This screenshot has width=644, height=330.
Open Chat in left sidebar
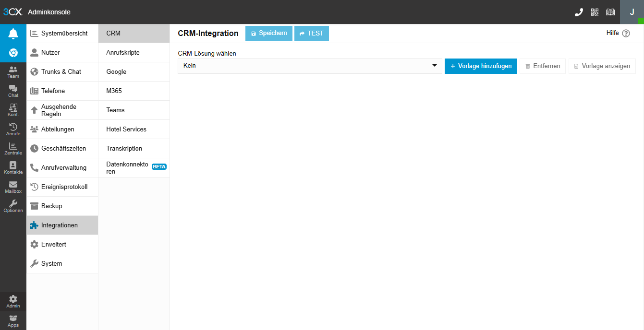pyautogui.click(x=13, y=91)
